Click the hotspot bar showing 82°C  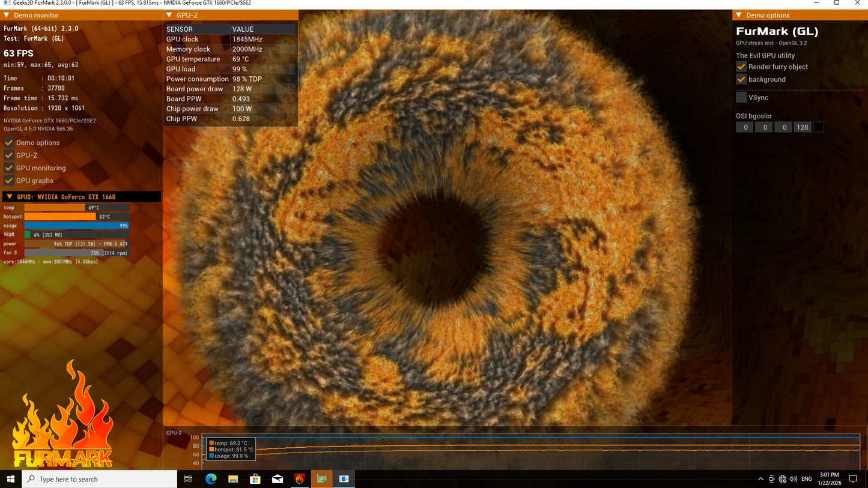(x=77, y=217)
